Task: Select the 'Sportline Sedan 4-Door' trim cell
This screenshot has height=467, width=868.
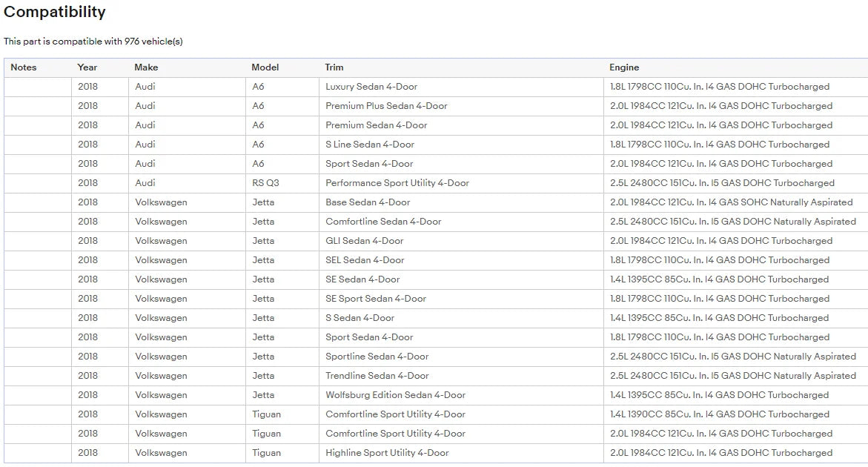Action: click(461, 357)
